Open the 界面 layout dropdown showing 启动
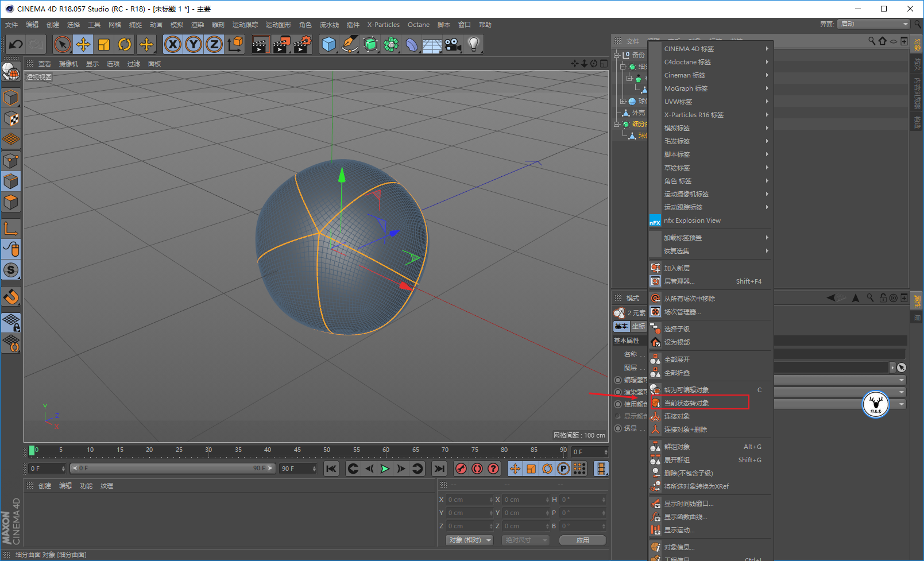This screenshot has height=561, width=924. [x=873, y=24]
